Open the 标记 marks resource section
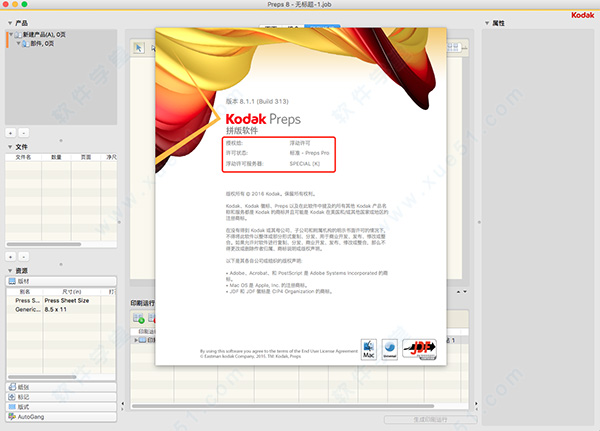Image resolution: width=600 pixels, height=431 pixels. [x=61, y=397]
